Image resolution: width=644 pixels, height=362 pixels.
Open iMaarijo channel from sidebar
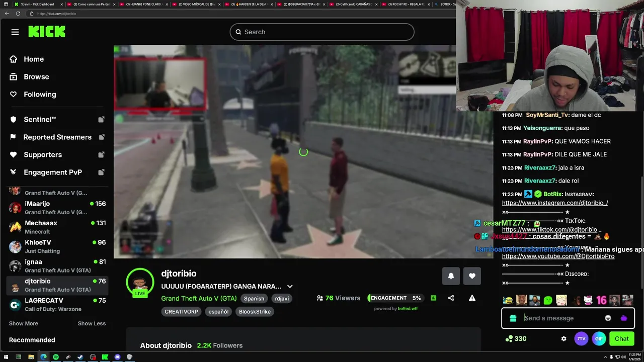click(57, 208)
